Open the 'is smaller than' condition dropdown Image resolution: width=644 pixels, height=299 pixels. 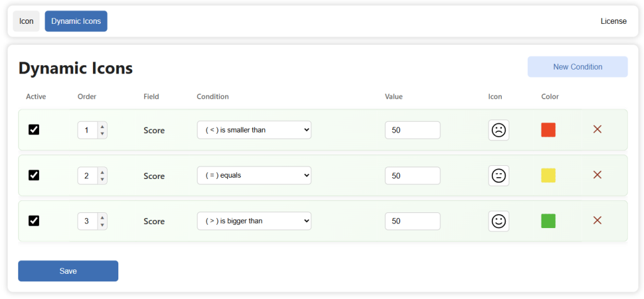click(x=254, y=130)
